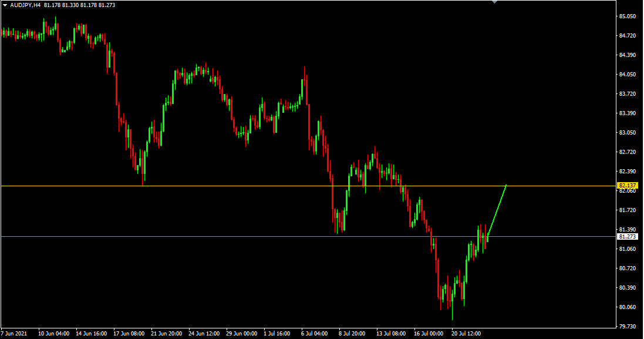
Task: Click the 6 Jul 04:00 time label
Action: click(x=314, y=334)
